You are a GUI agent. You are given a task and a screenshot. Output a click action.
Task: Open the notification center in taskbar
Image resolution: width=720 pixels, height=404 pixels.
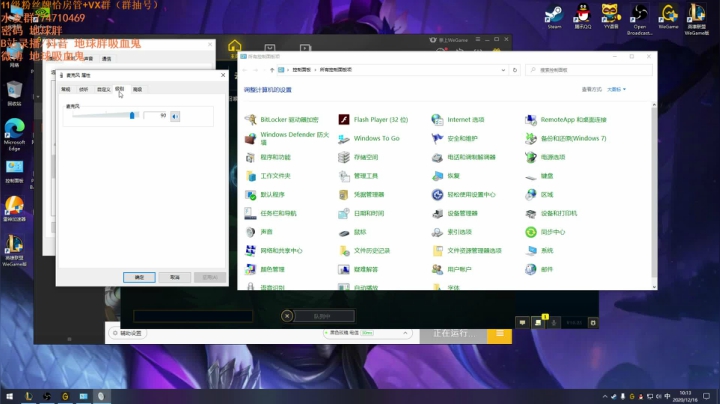707,396
